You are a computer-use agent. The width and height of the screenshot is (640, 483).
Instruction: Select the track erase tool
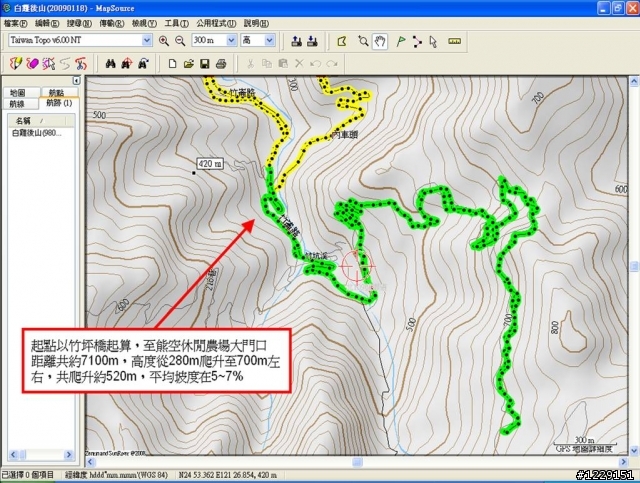[32, 63]
